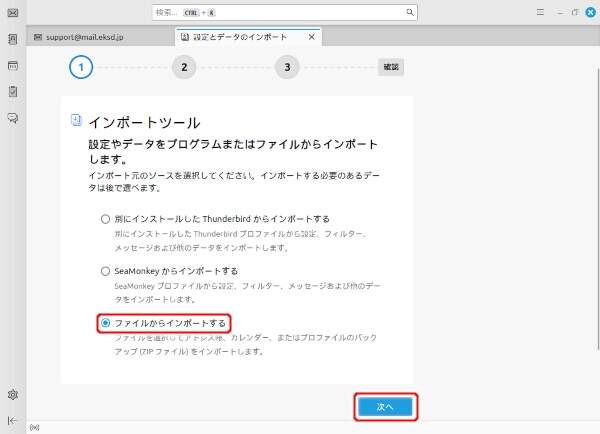
Task: Close the 設定とデータのインポート tab
Action: coord(311,37)
